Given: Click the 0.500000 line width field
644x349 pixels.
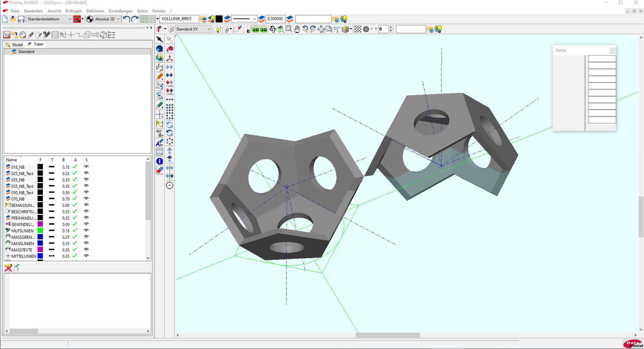Looking at the screenshot, I should (275, 19).
